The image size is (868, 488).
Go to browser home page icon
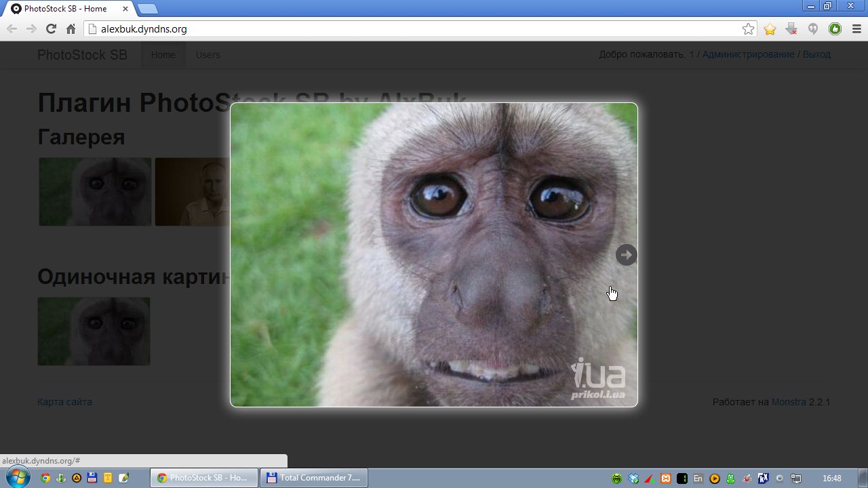coord(71,29)
